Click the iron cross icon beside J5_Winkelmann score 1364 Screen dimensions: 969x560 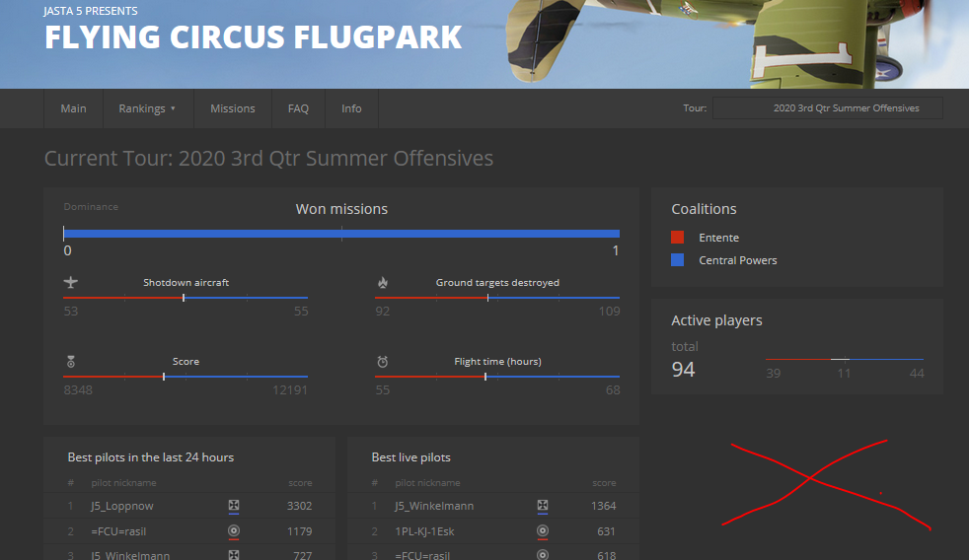click(x=542, y=506)
